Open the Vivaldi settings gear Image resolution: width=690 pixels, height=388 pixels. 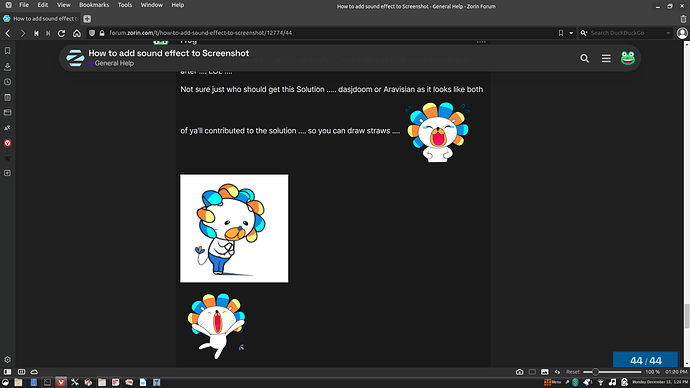7,360
